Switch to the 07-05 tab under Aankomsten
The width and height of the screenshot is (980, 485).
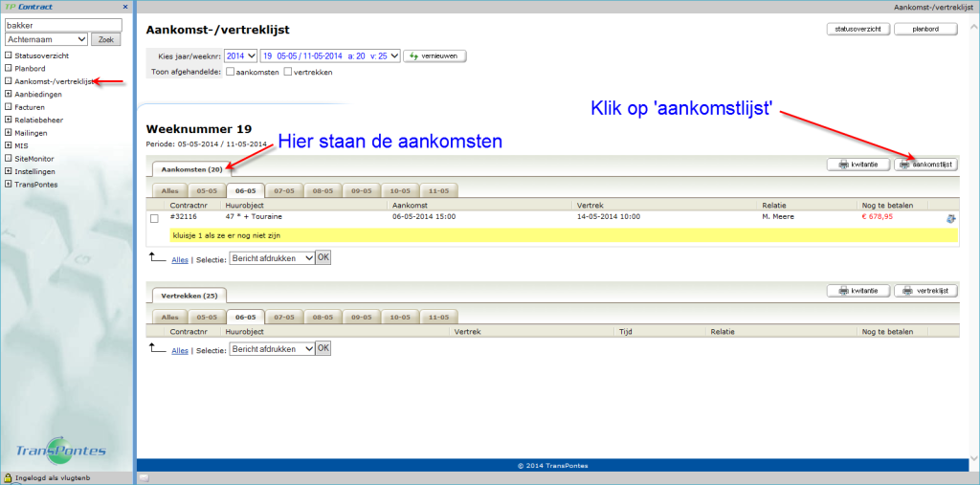coord(283,190)
